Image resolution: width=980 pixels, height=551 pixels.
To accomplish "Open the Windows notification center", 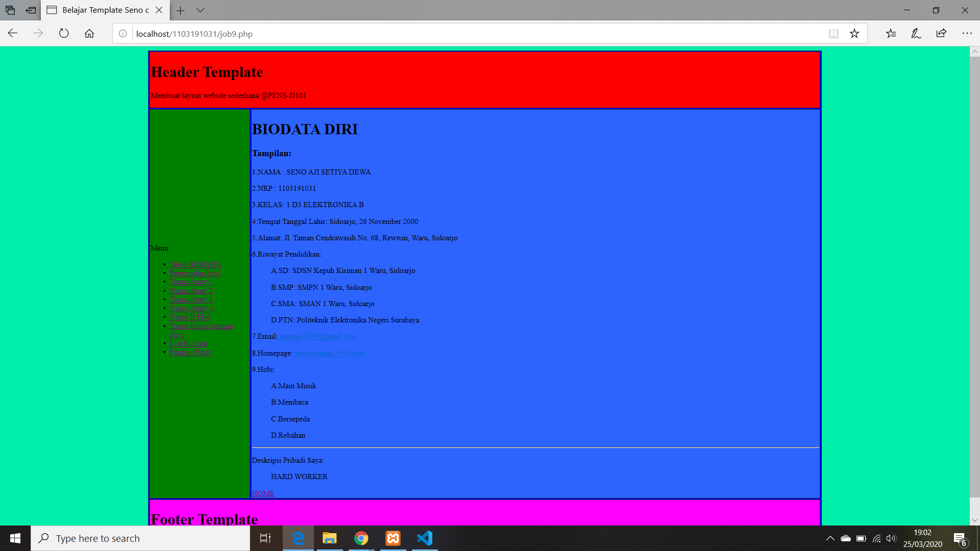I will click(960, 538).
